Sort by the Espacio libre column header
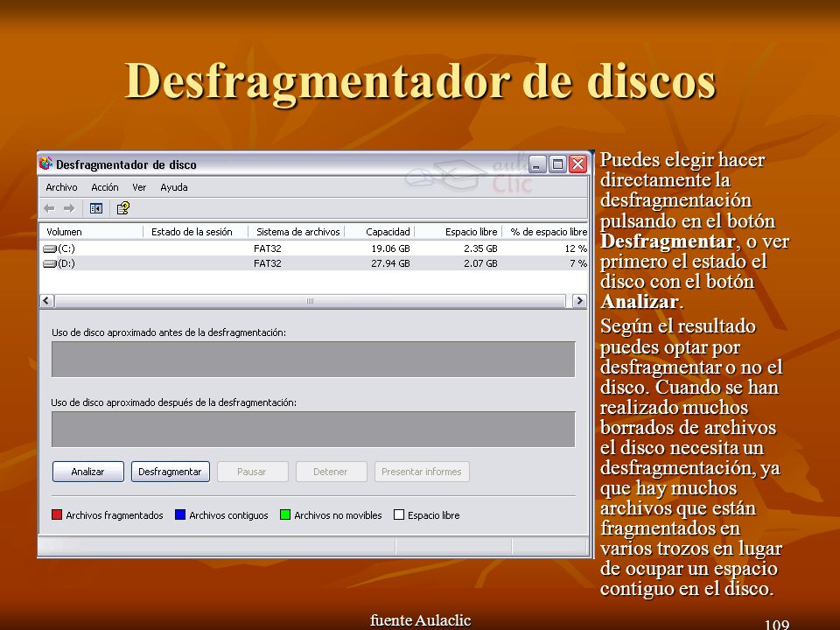840x630 pixels. click(458, 231)
